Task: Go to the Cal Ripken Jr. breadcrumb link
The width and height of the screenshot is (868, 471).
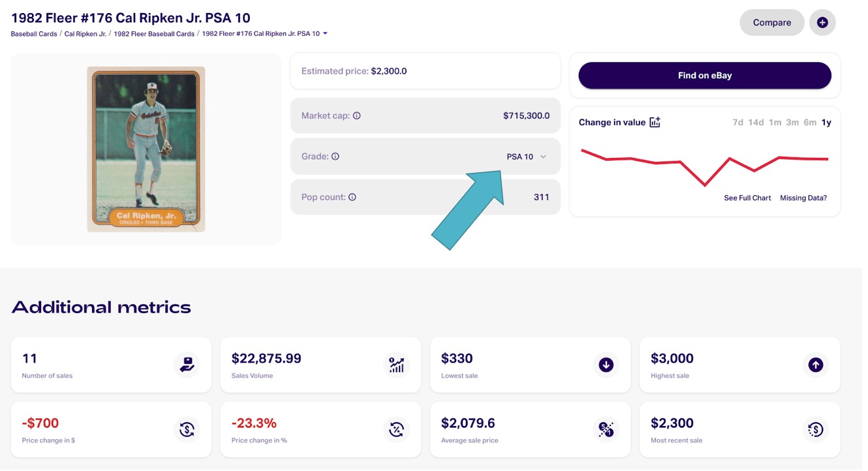Action: click(85, 34)
